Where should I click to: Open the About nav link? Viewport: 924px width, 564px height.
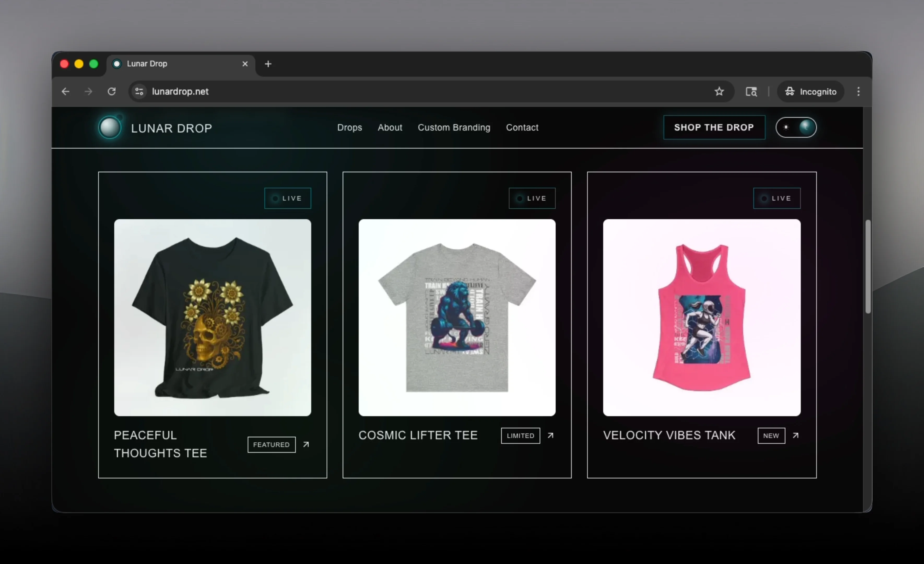pos(390,127)
